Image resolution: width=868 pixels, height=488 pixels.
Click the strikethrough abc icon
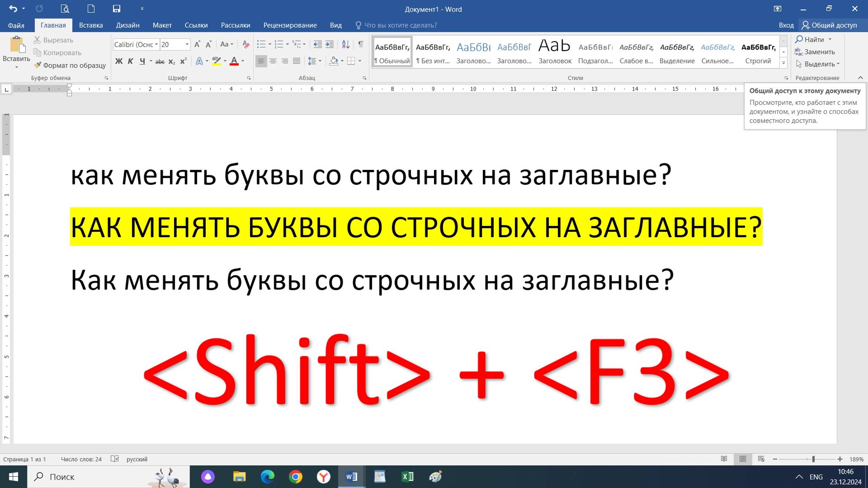(160, 61)
